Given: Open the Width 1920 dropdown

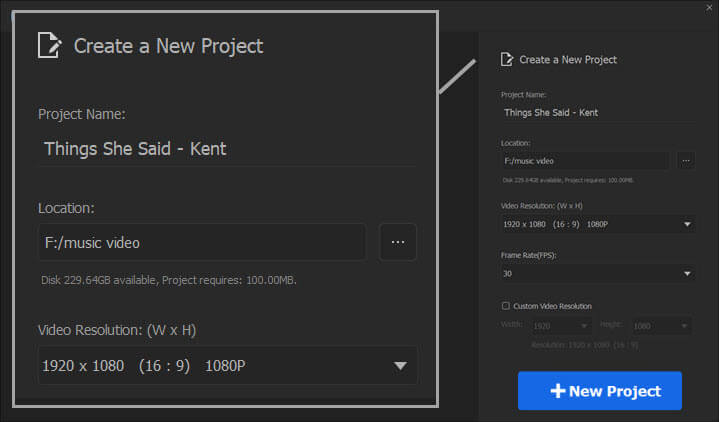Looking at the screenshot, I should point(583,326).
